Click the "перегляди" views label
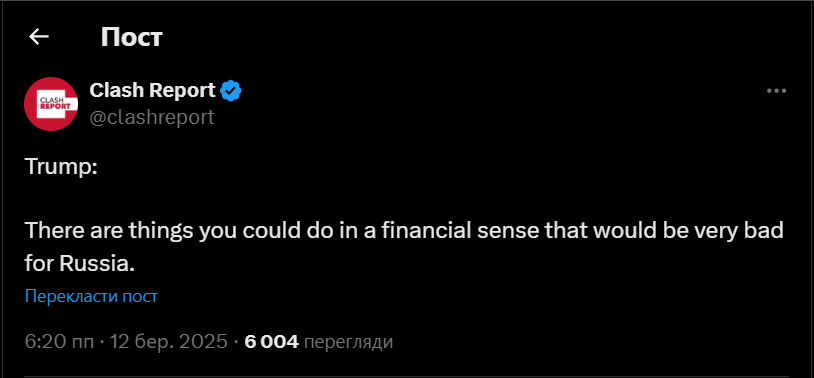 348,342
